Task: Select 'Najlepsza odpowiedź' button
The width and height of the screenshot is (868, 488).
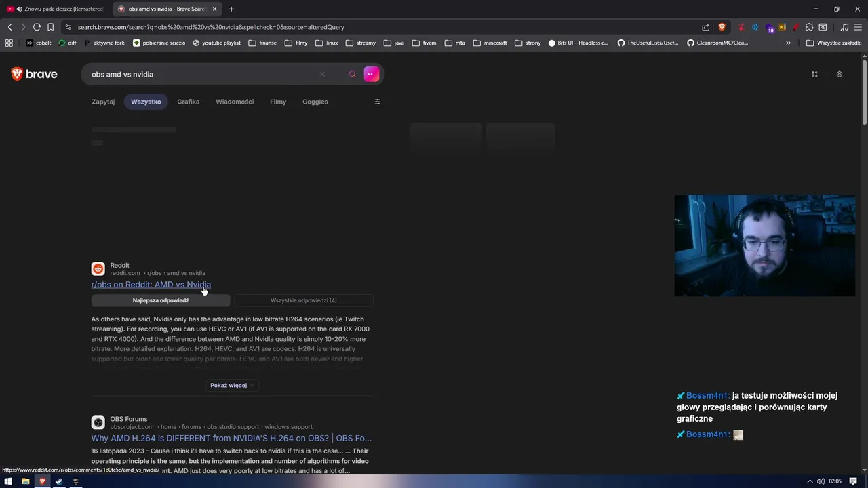Action: click(x=161, y=300)
